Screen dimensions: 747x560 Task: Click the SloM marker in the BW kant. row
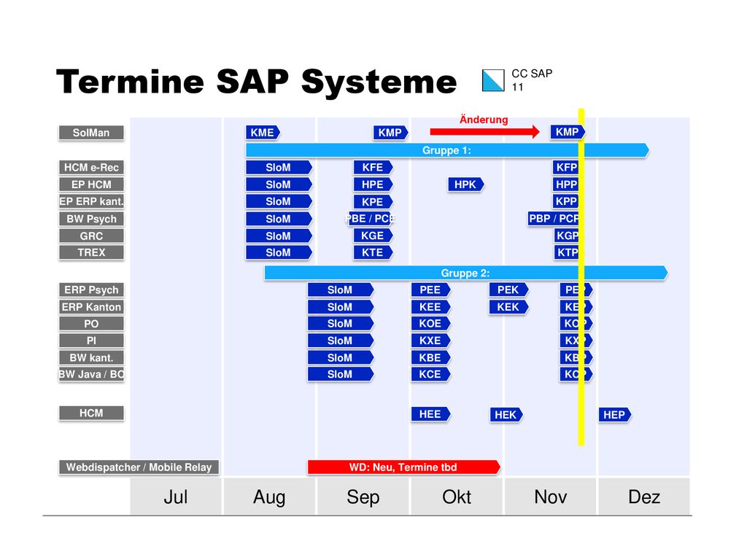click(x=340, y=358)
